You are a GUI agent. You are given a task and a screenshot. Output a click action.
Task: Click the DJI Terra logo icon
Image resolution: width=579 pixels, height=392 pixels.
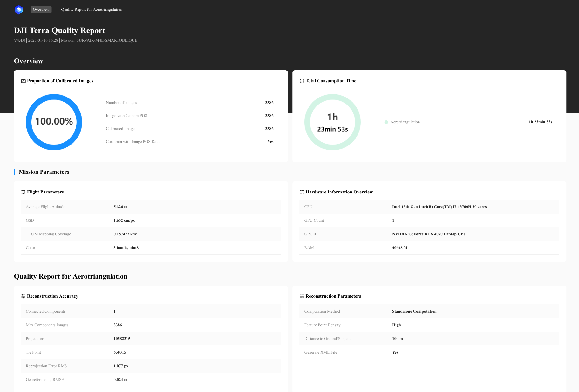(x=19, y=10)
